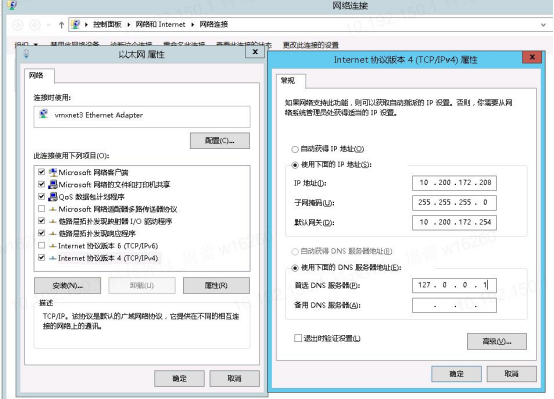Click the 配置(C)... button

(220, 141)
